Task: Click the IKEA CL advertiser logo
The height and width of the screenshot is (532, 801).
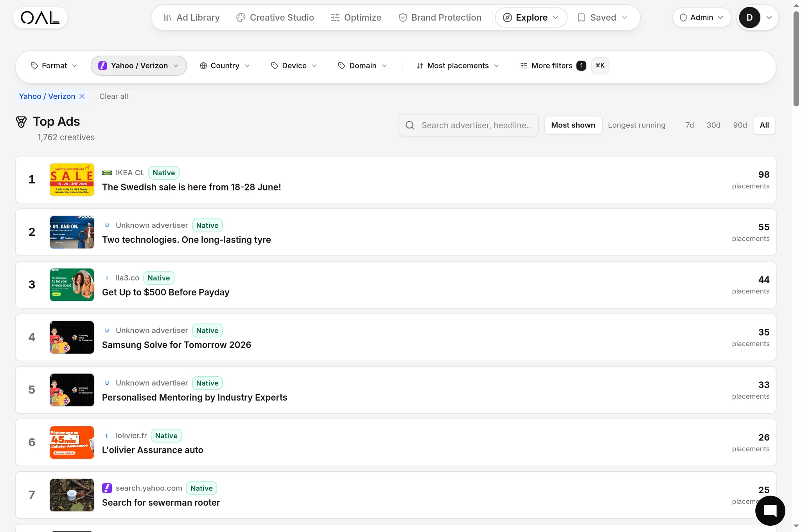Action: click(x=107, y=173)
